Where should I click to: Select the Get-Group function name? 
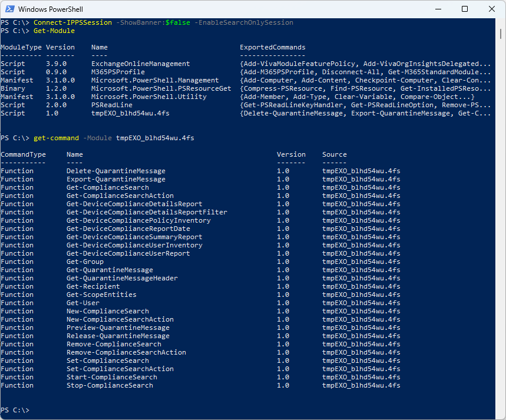85,262
